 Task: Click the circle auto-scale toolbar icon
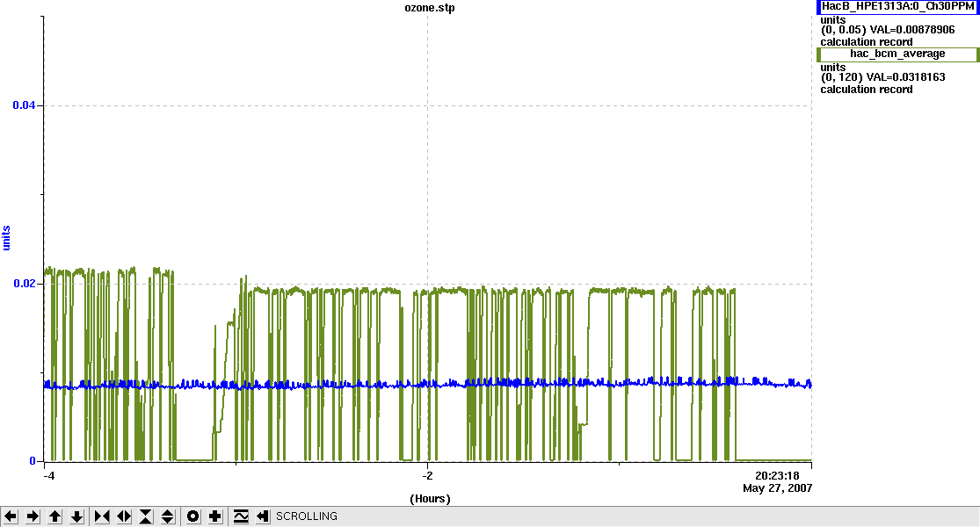coord(193,516)
